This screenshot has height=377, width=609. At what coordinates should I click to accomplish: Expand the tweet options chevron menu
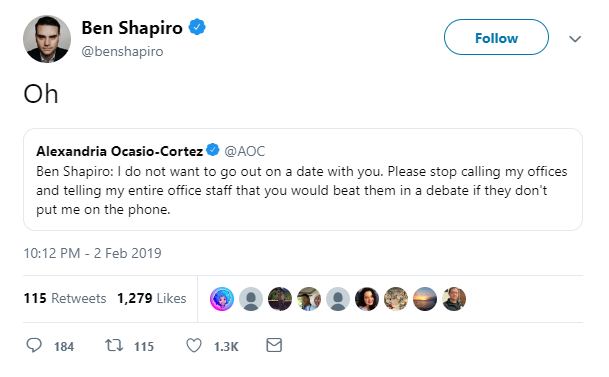575,39
